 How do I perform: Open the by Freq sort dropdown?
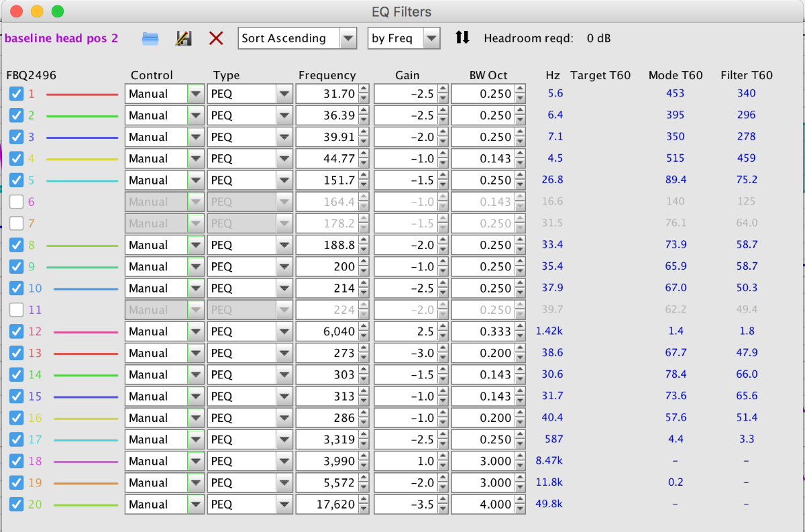click(x=404, y=38)
